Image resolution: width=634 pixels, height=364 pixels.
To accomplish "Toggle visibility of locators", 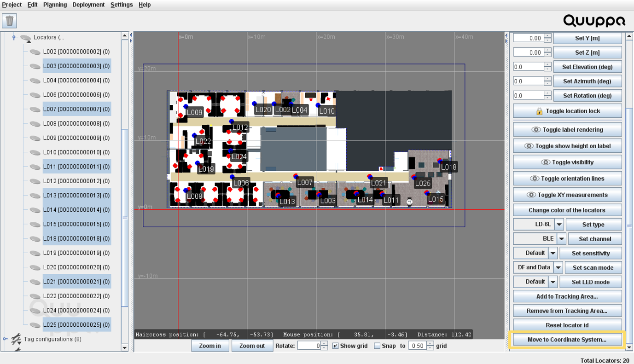I will click(567, 162).
